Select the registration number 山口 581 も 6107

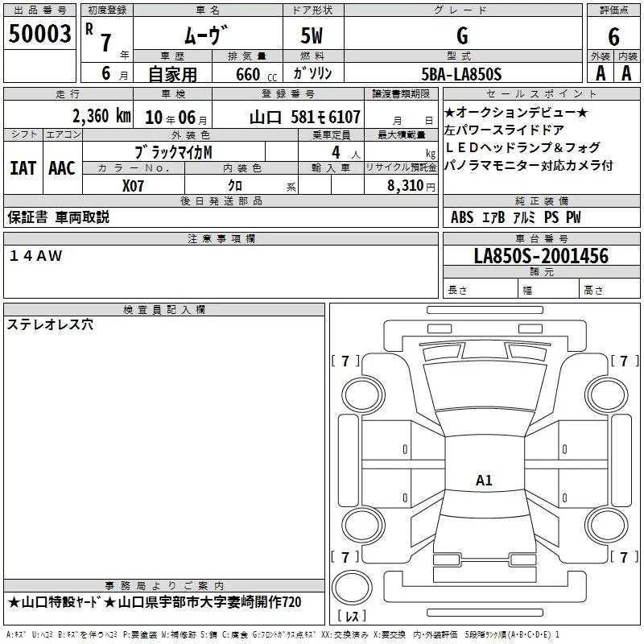click(x=304, y=117)
